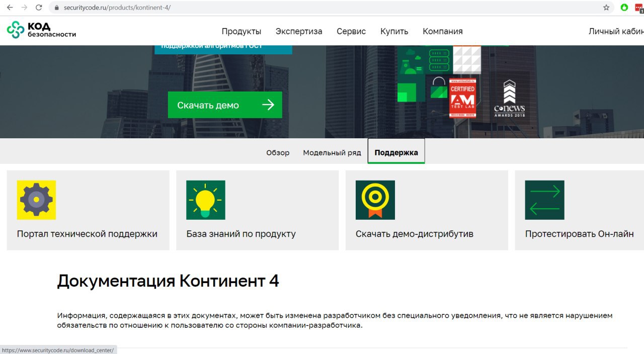Click the CNews Awards 2018 badge
Image resolution: width=644 pixels, height=354 pixels.
(509, 98)
